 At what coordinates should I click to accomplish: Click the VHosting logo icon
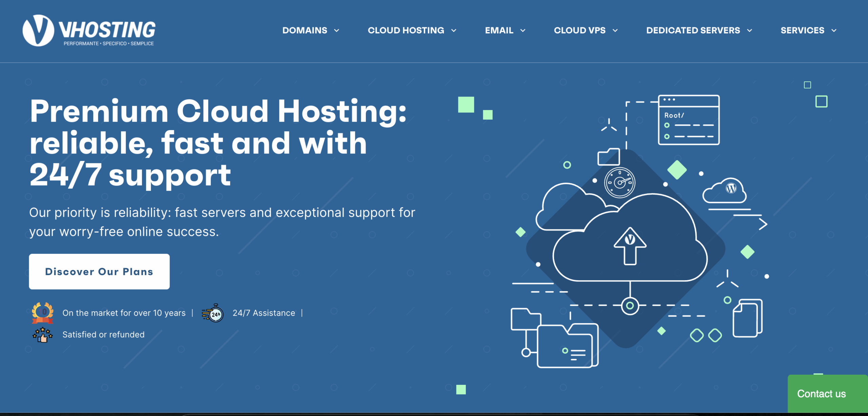38,30
